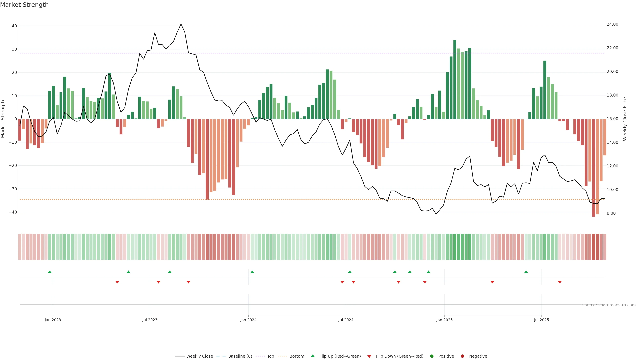
Task: Click the first red Flip Down triangle marker
Action: (117, 282)
